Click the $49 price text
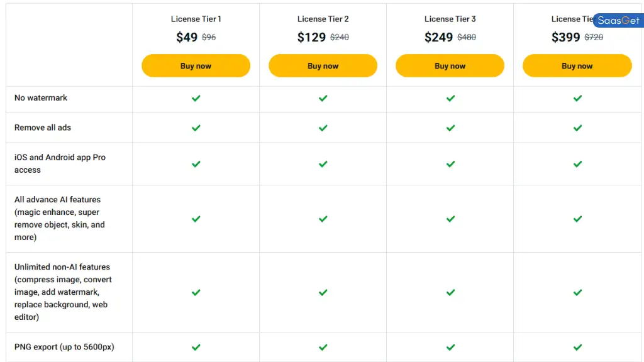This screenshot has height=362, width=644. click(x=187, y=37)
